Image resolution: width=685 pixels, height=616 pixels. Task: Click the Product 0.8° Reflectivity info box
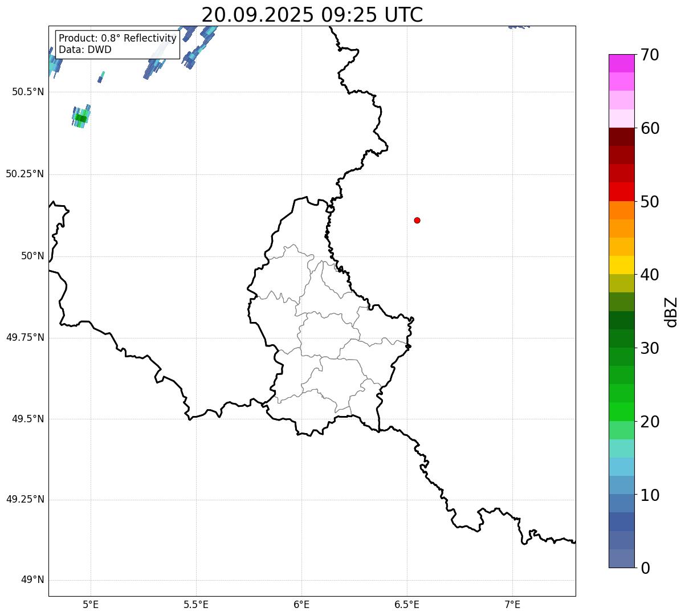click(118, 44)
